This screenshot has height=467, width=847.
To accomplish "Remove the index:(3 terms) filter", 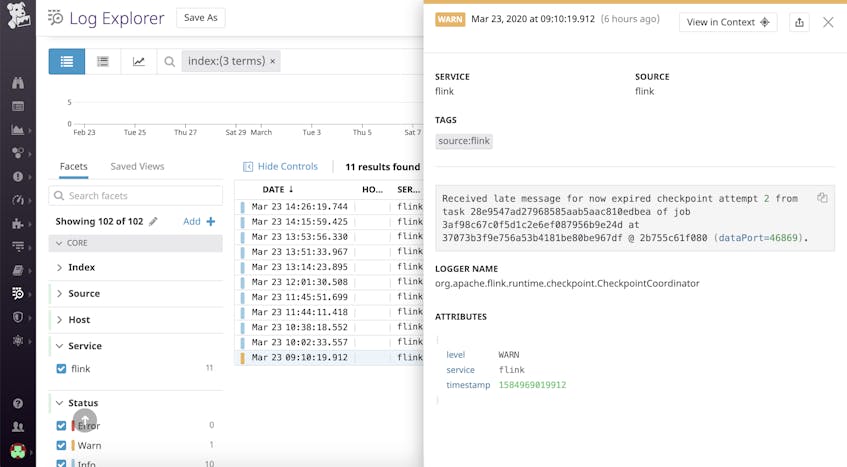I will tap(273, 62).
